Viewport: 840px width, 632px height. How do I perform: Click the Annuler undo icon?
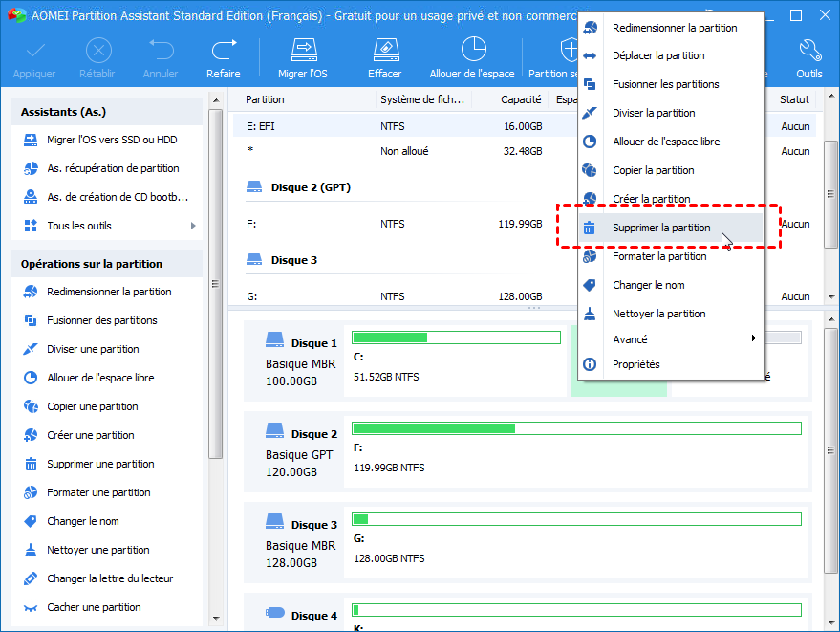[x=161, y=52]
